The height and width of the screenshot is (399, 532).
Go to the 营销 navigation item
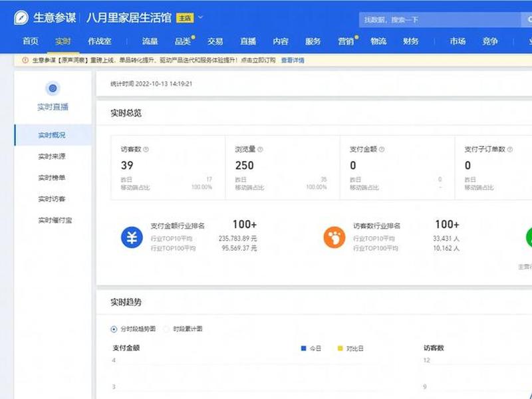tap(346, 41)
